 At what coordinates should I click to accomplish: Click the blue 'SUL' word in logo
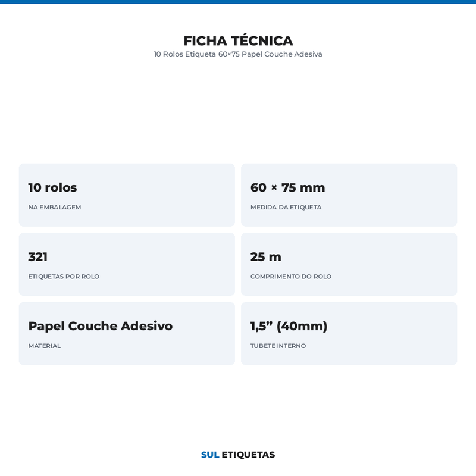point(210,455)
